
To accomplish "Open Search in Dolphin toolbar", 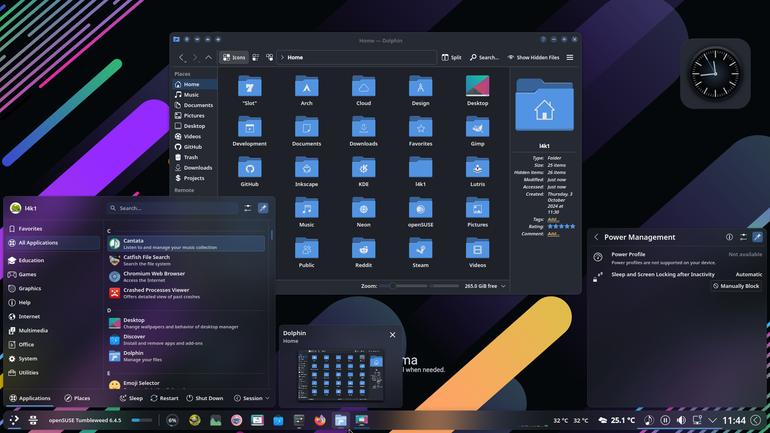I will [484, 57].
